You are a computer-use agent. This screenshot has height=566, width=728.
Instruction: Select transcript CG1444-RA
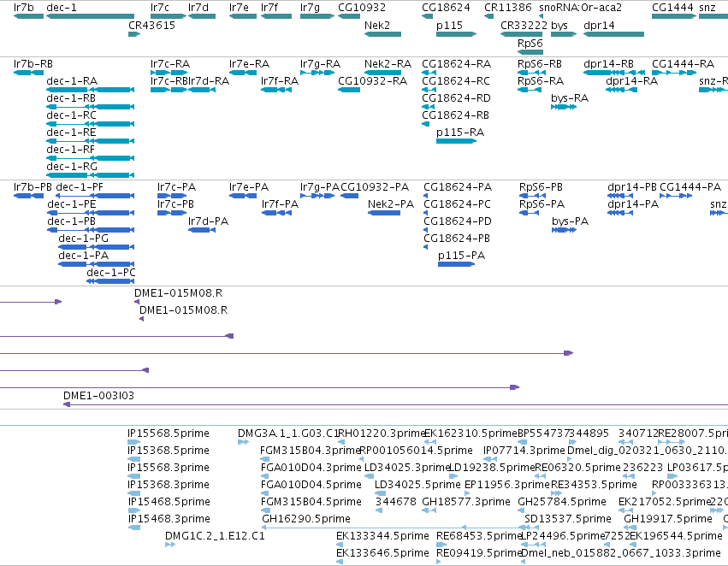[x=674, y=73]
